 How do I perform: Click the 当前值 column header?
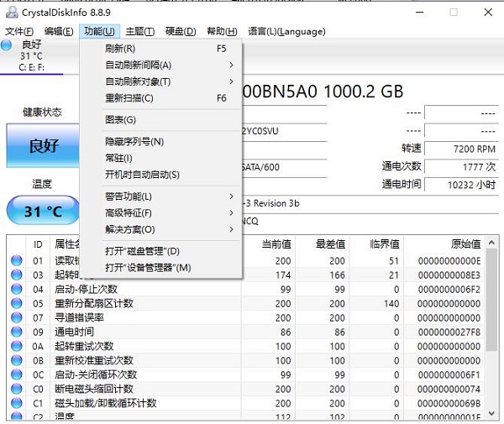pos(269,244)
